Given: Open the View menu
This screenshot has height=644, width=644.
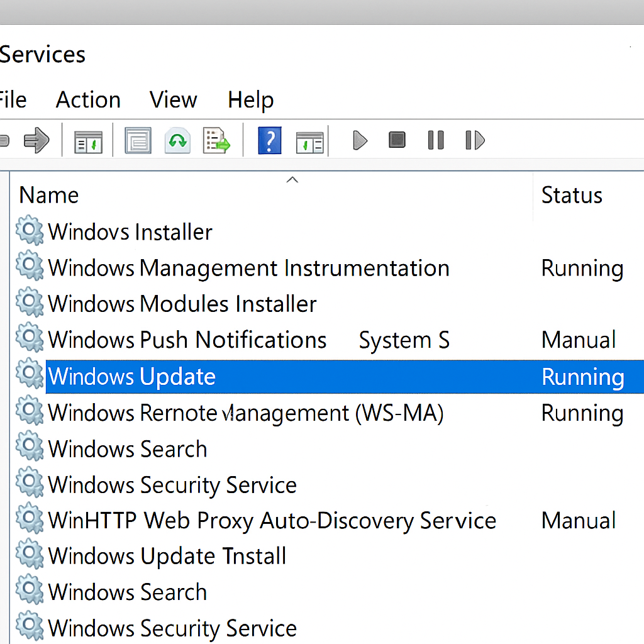Looking at the screenshot, I should tap(174, 99).
